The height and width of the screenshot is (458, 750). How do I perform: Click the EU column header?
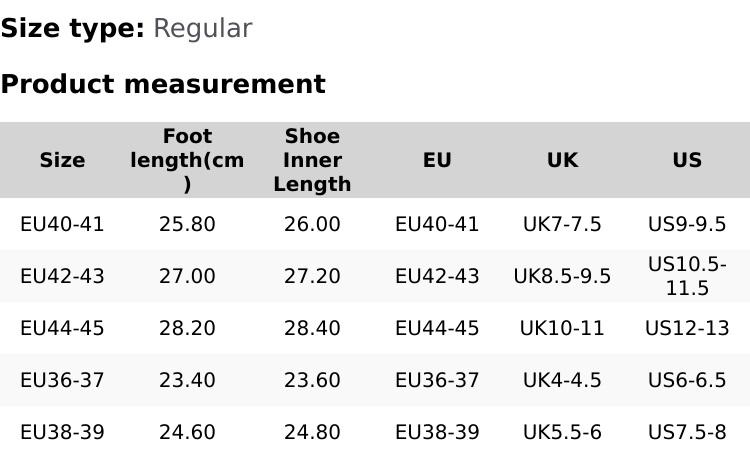437,160
